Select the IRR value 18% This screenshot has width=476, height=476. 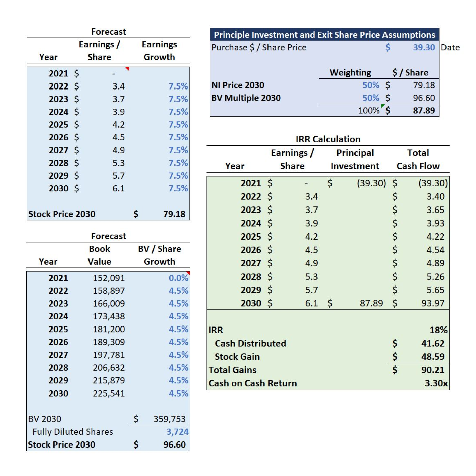pyautogui.click(x=438, y=330)
